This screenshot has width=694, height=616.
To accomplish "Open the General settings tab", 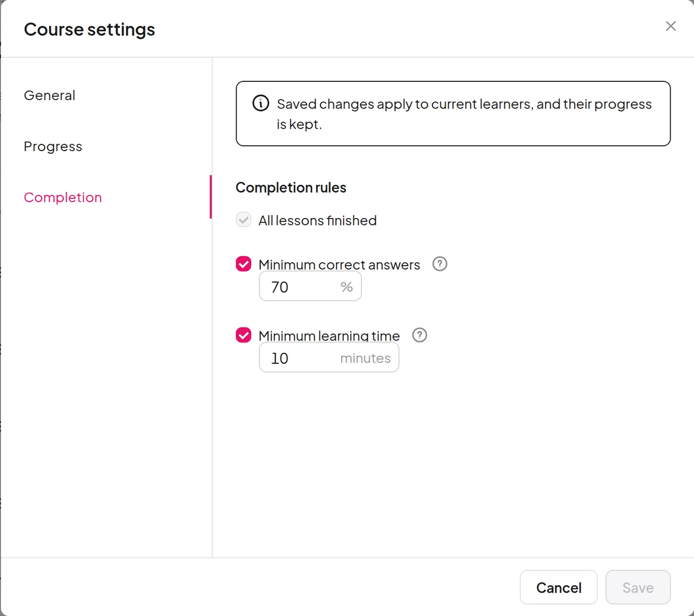I will (50, 95).
